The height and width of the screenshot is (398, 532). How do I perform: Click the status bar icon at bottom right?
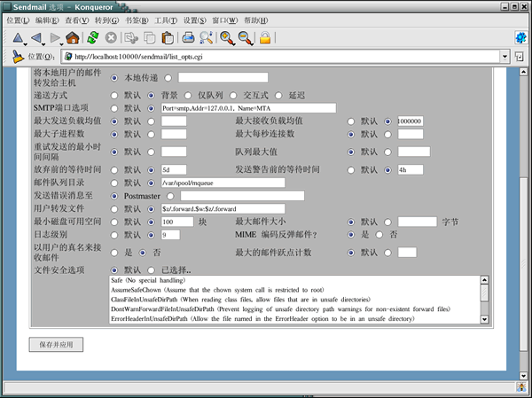(520, 386)
